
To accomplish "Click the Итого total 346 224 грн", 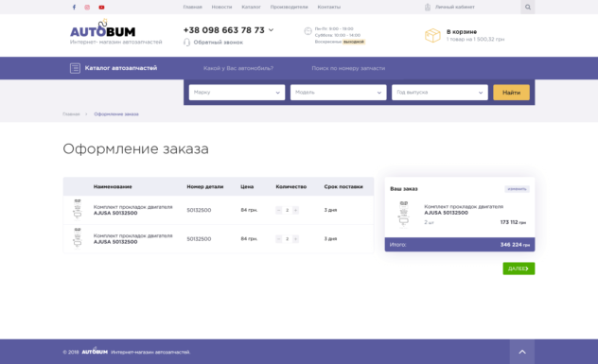I will coord(515,245).
